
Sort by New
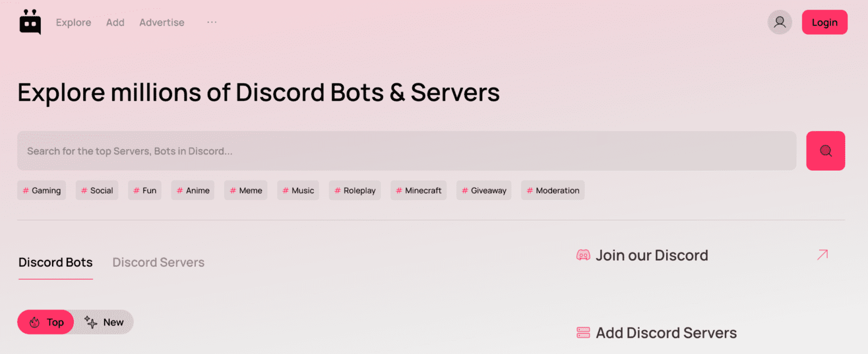click(104, 322)
